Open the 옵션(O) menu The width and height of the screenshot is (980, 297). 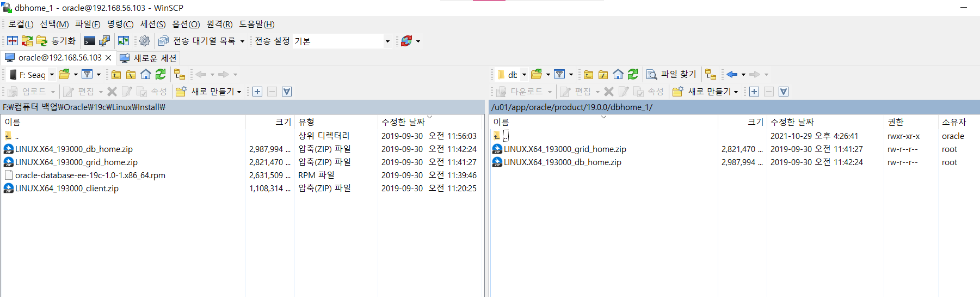(x=186, y=24)
